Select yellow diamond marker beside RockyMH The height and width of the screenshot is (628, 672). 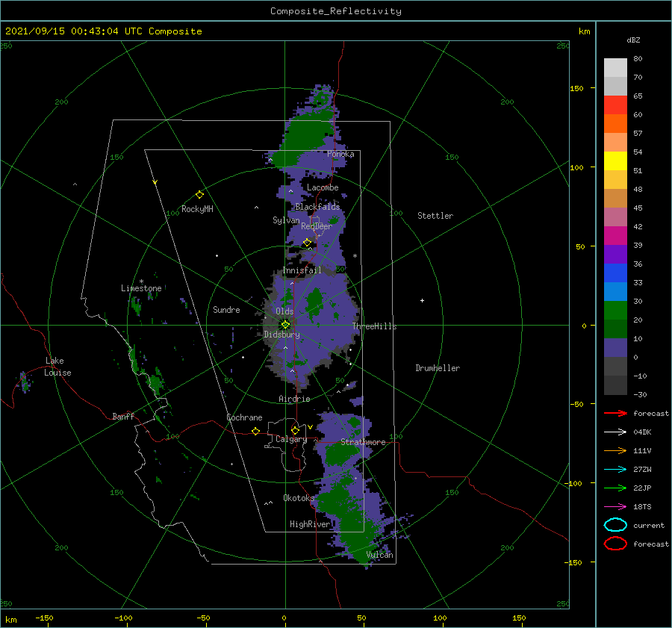coord(199,195)
